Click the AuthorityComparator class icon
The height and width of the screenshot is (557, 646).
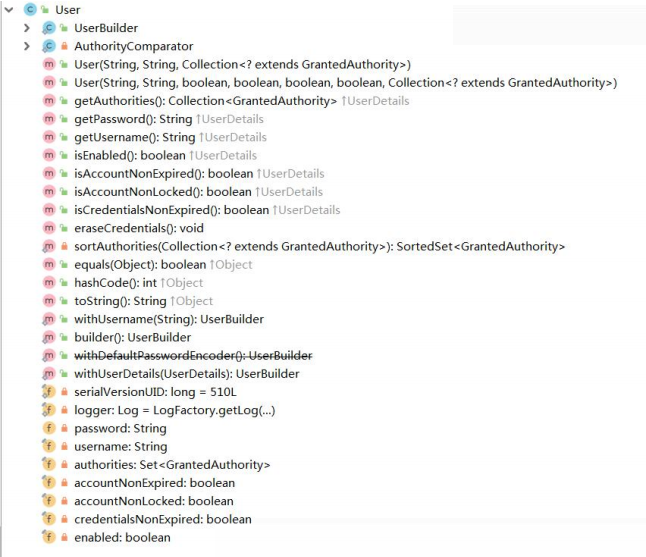point(49,46)
